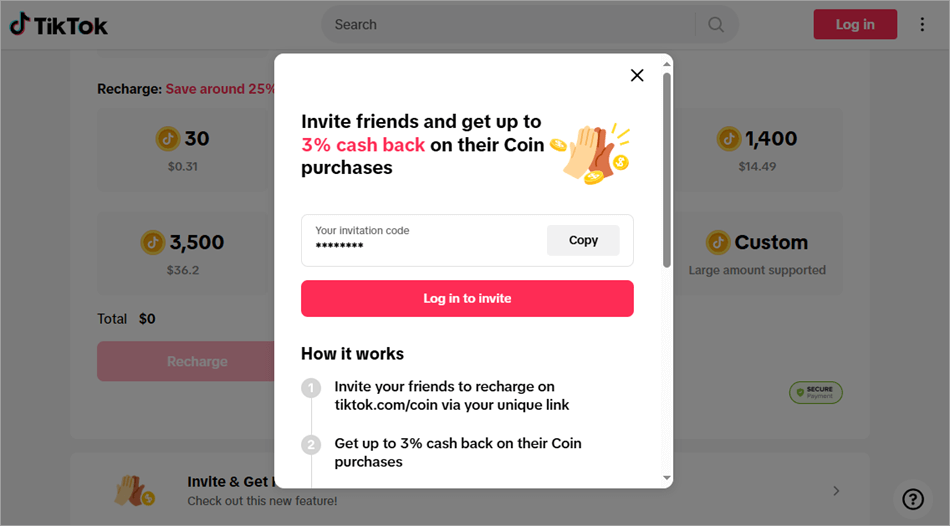Open the three-dot more options menu

point(922,25)
